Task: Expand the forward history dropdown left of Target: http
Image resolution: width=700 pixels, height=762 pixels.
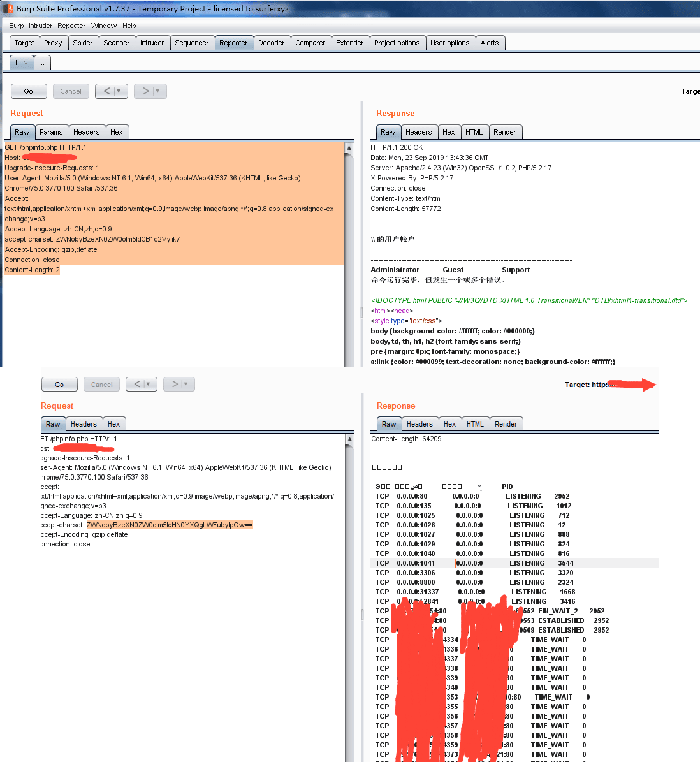Action: (186, 385)
